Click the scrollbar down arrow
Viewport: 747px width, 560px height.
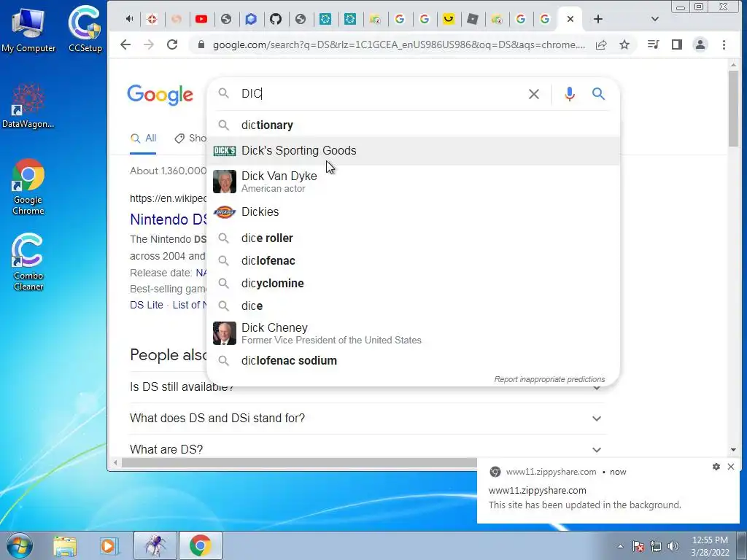[x=733, y=449]
